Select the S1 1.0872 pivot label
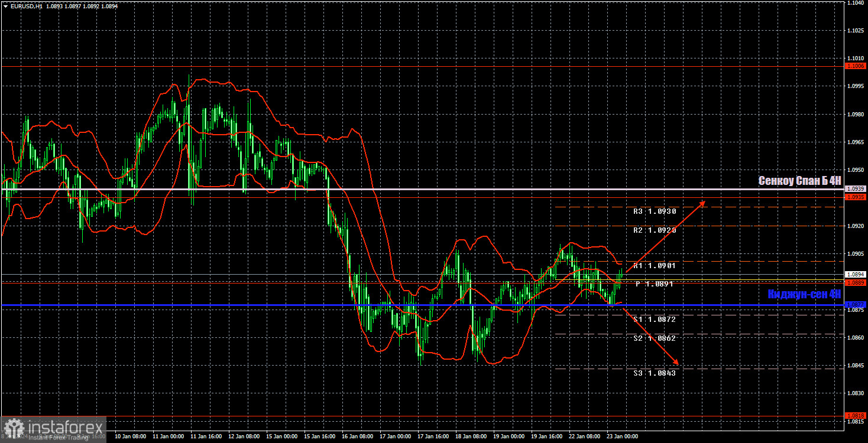The width and height of the screenshot is (868, 443). [x=655, y=320]
